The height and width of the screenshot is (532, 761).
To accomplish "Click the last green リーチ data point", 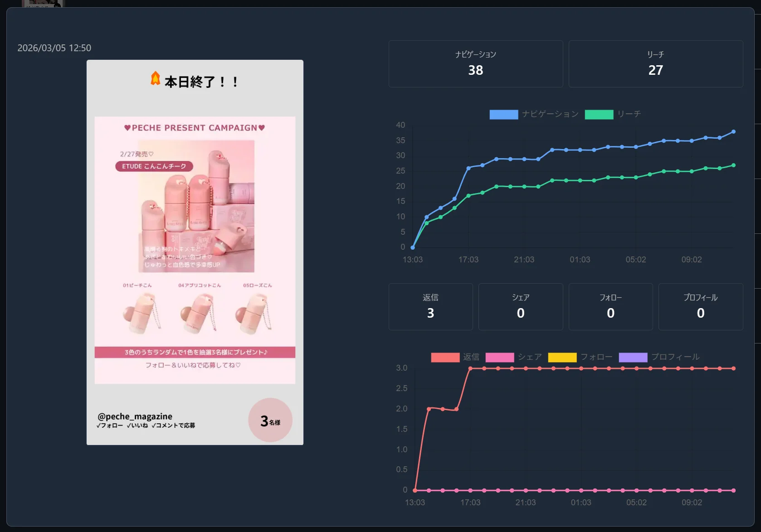I will click(x=733, y=165).
